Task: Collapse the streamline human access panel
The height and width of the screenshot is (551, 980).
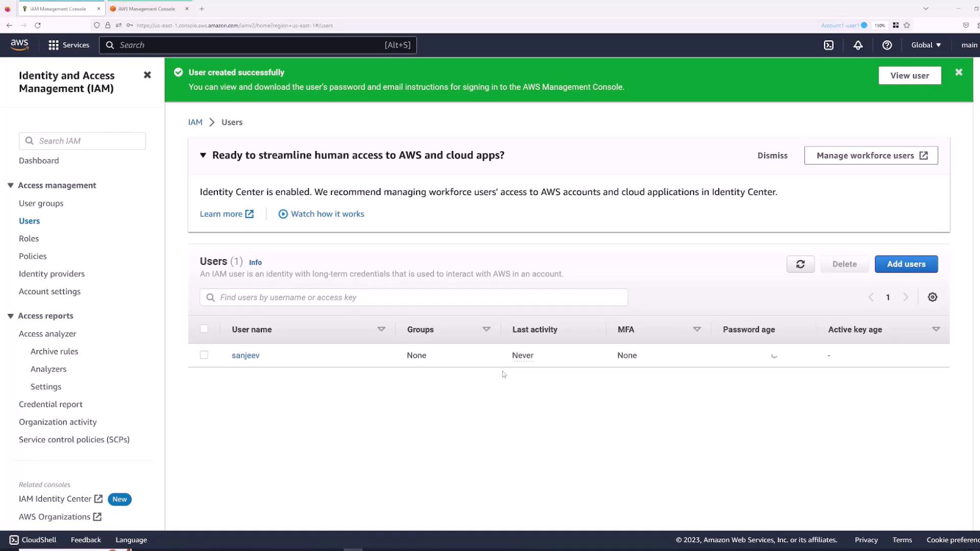Action: click(203, 155)
